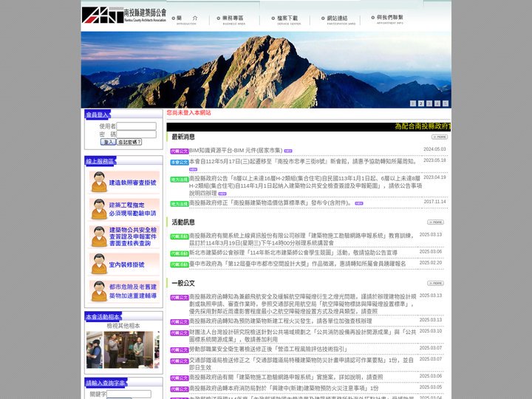Open 營造工程風險評估技術指引 document

pos(268,349)
